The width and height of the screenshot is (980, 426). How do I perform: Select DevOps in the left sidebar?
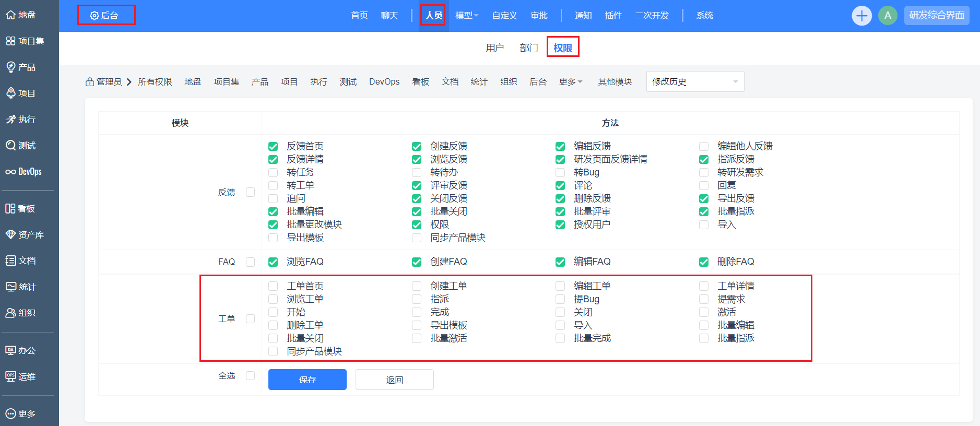coord(23,172)
